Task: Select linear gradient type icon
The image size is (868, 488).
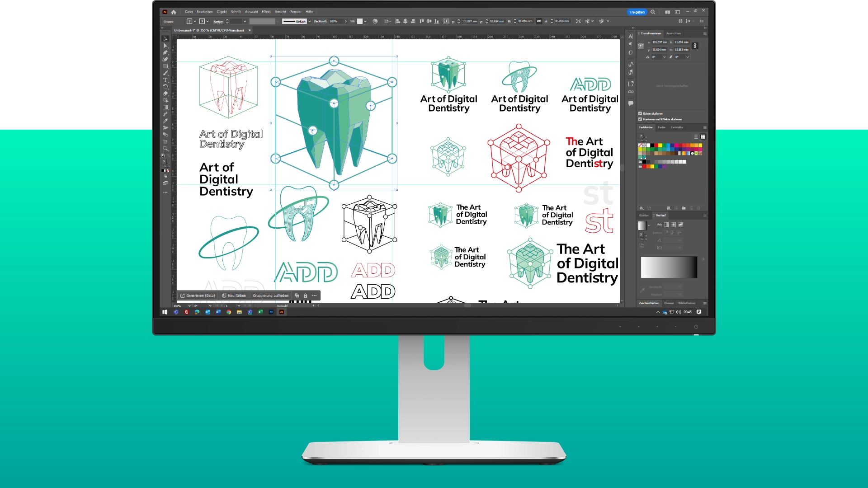Action: coord(666,225)
